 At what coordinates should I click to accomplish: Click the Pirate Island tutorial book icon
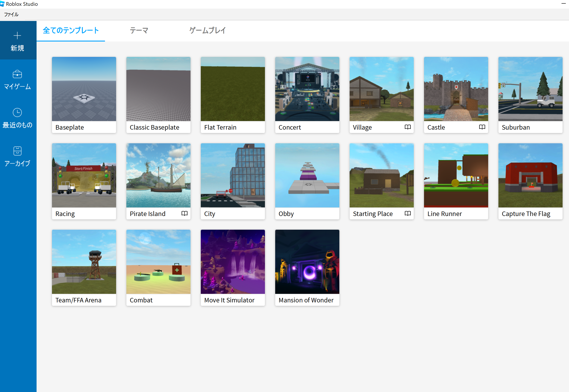184,213
